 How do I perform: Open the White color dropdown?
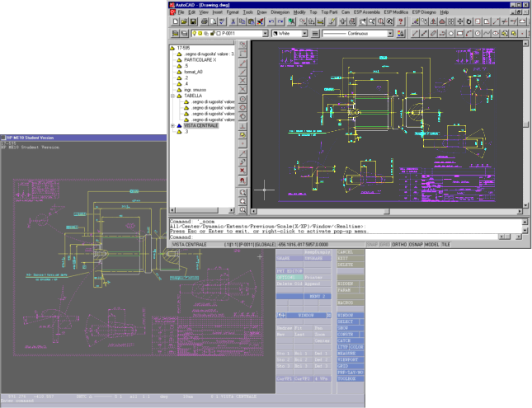[x=304, y=35]
